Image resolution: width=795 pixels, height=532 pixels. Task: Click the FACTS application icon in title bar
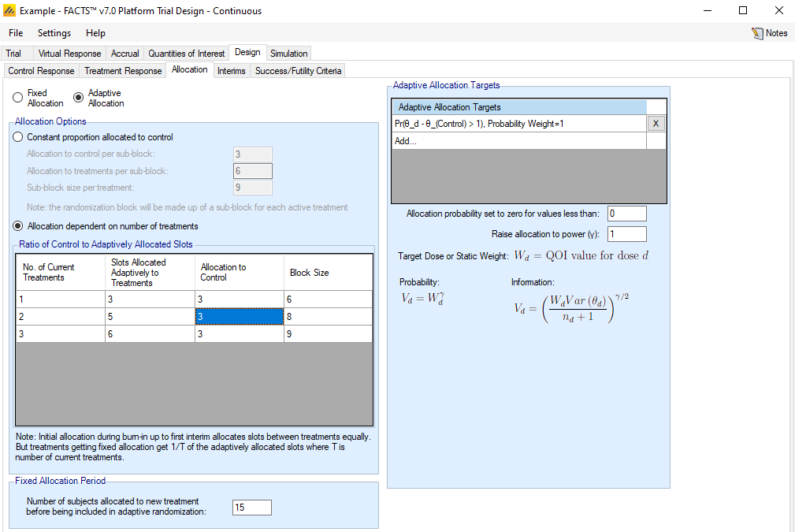[x=10, y=11]
